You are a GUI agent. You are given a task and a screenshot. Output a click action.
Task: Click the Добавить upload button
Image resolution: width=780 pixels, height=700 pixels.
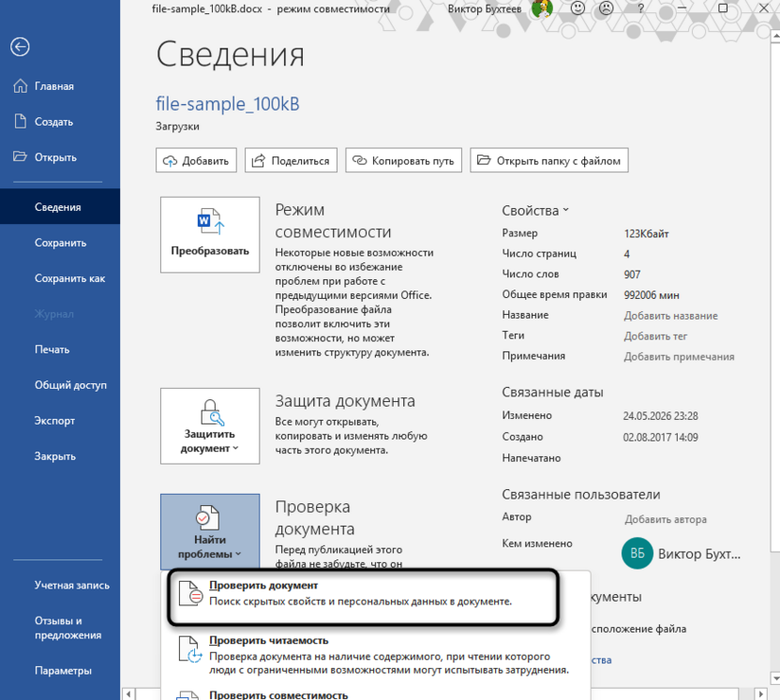(196, 160)
